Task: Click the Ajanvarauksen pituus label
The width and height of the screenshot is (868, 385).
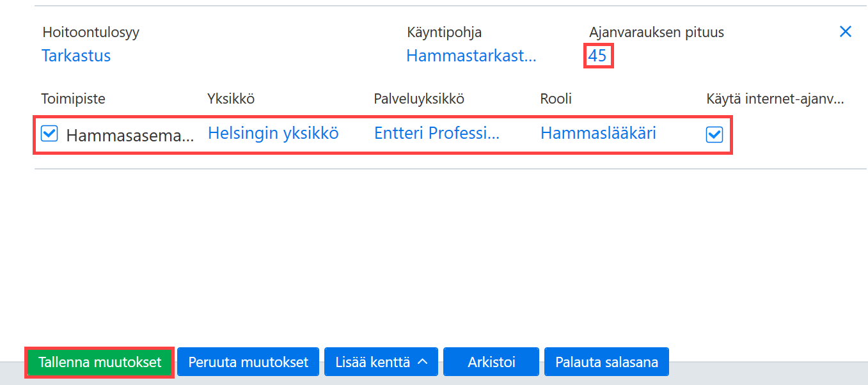Action: [x=656, y=32]
